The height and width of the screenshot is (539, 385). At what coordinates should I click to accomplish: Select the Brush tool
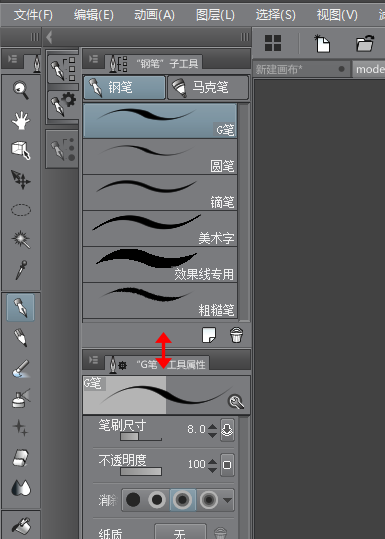pos(21,368)
